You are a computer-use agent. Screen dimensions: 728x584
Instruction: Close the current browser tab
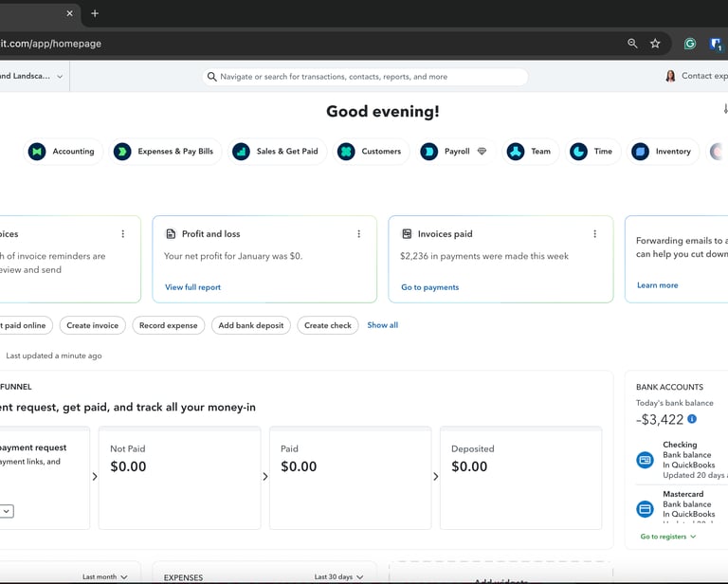(x=69, y=13)
